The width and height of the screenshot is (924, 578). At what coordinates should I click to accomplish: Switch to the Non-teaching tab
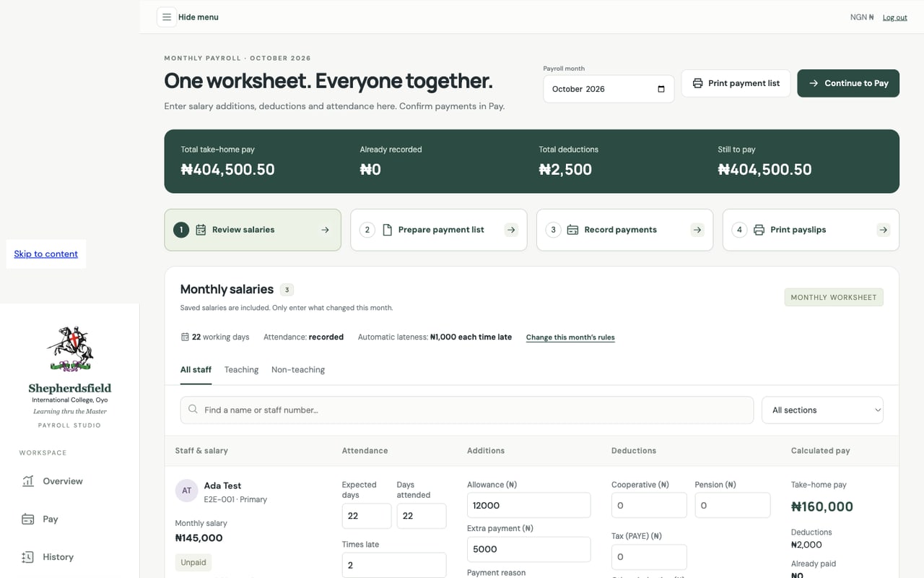(x=298, y=370)
